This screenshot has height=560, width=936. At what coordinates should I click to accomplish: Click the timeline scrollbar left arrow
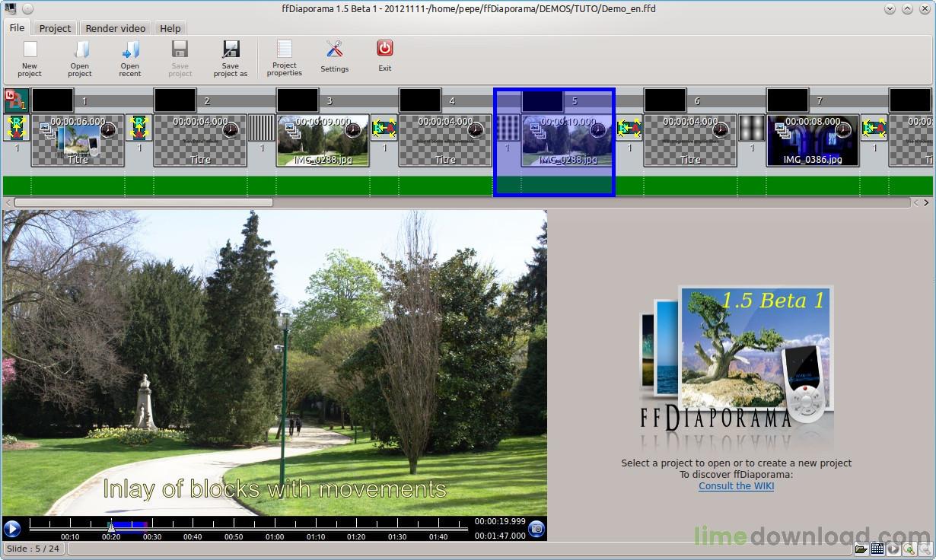pyautogui.click(x=8, y=202)
